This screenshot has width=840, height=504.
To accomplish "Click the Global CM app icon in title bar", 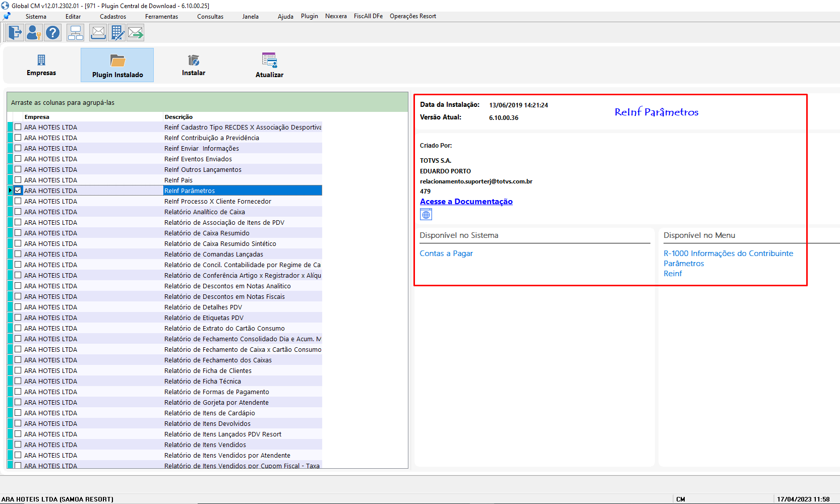I will (x=5, y=6).
